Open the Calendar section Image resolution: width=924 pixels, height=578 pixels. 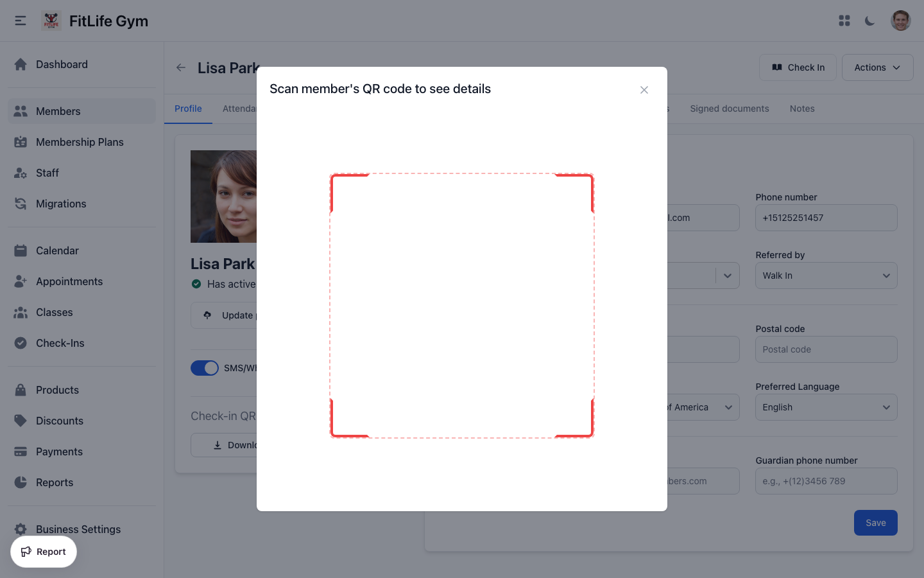[57, 250]
